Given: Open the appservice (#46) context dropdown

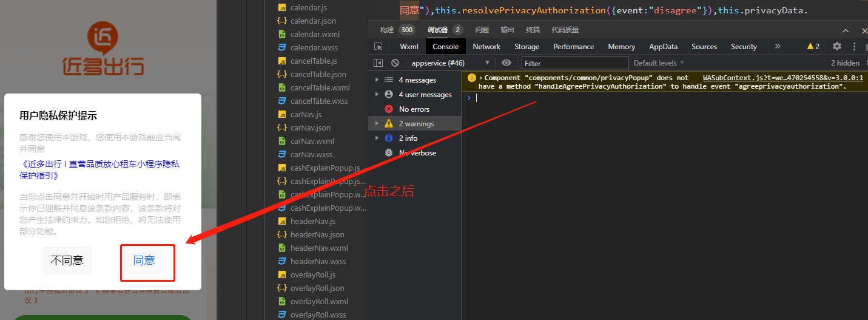Looking at the screenshot, I should [x=451, y=63].
